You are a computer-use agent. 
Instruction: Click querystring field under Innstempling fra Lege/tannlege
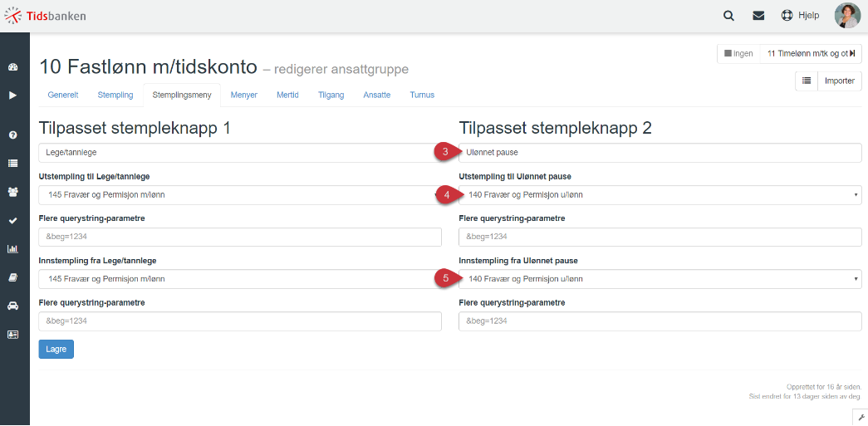click(x=240, y=321)
